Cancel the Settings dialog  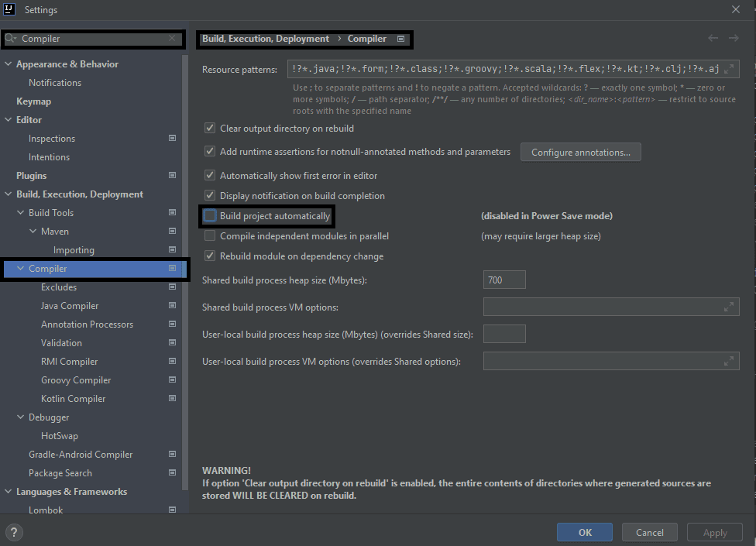[649, 533]
